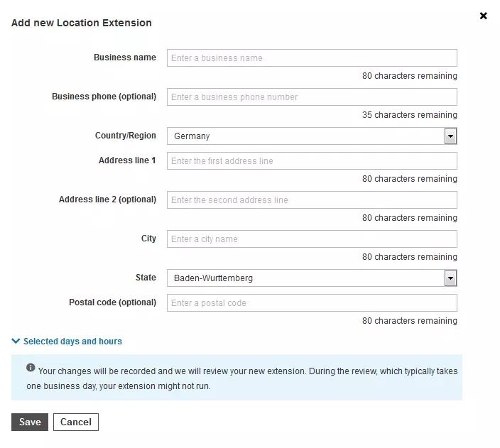This screenshot has width=500, height=448.
Task: Click the Add new Location Extension title
Action: tap(82, 23)
